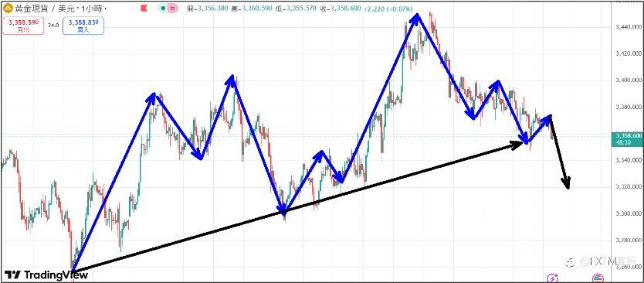This screenshot has width=644, height=283.
Task: Click the 3,320.000 price axis label
Action: point(628,187)
